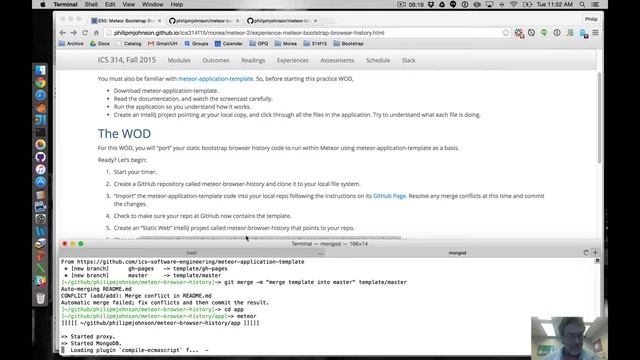Open the Help menu
Image resolution: width=640 pixels, height=360 pixels.
point(177,4)
